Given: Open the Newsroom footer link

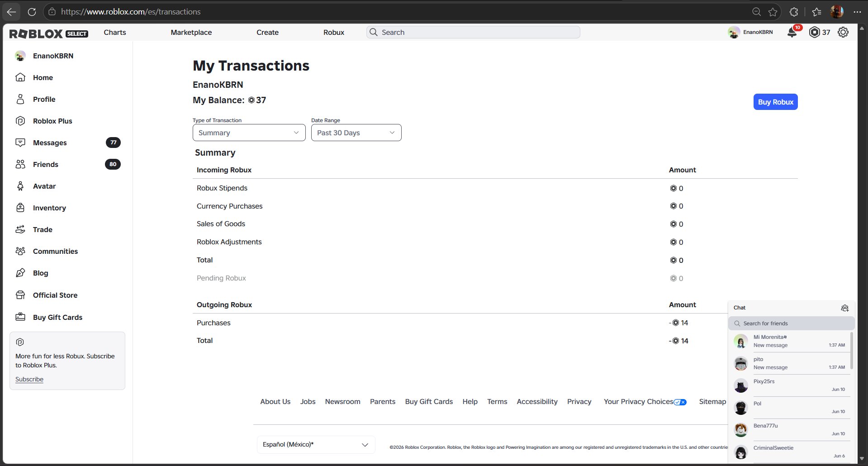Looking at the screenshot, I should click(x=343, y=401).
